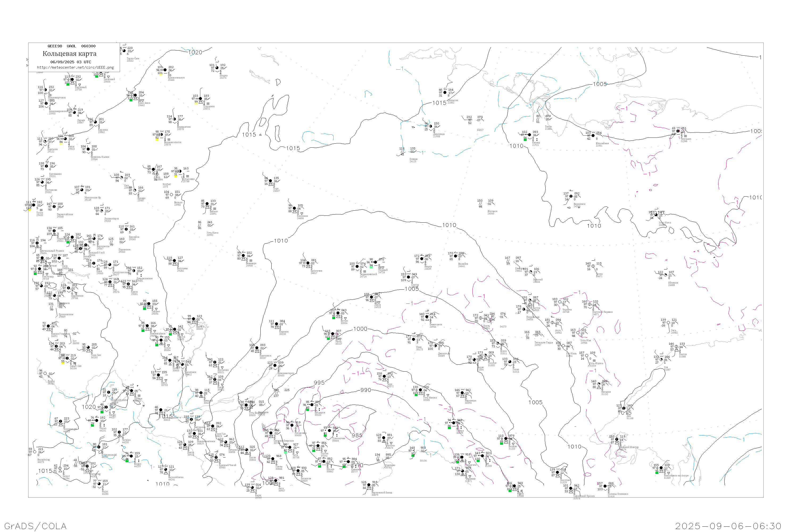
Task: Click the Томпо station circle symbol
Action: click(x=593, y=266)
